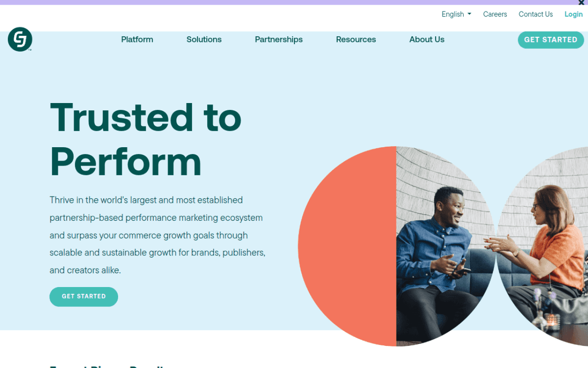Open the Careers page link
Viewport: 588px width, 368px height.
coord(495,14)
